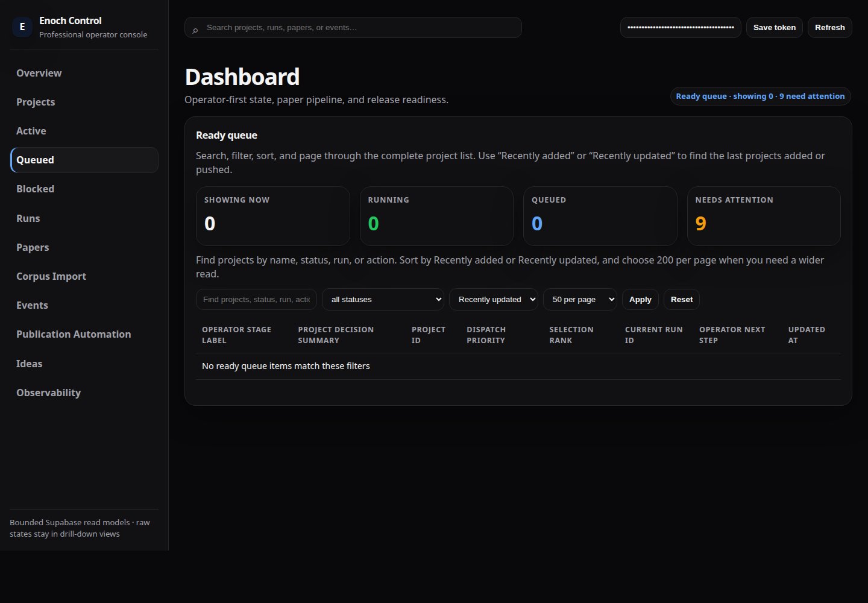
Task: Open the Recently updated sort dropdown
Action: [494, 299]
